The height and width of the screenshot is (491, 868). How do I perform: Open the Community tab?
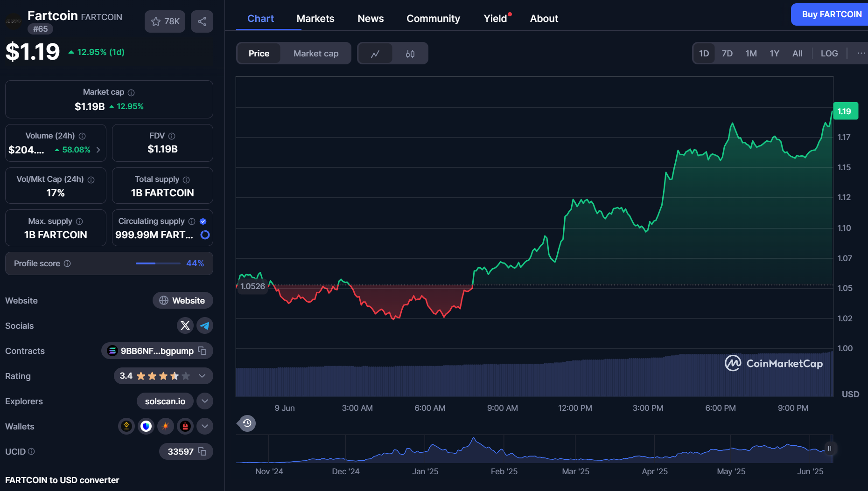(433, 19)
